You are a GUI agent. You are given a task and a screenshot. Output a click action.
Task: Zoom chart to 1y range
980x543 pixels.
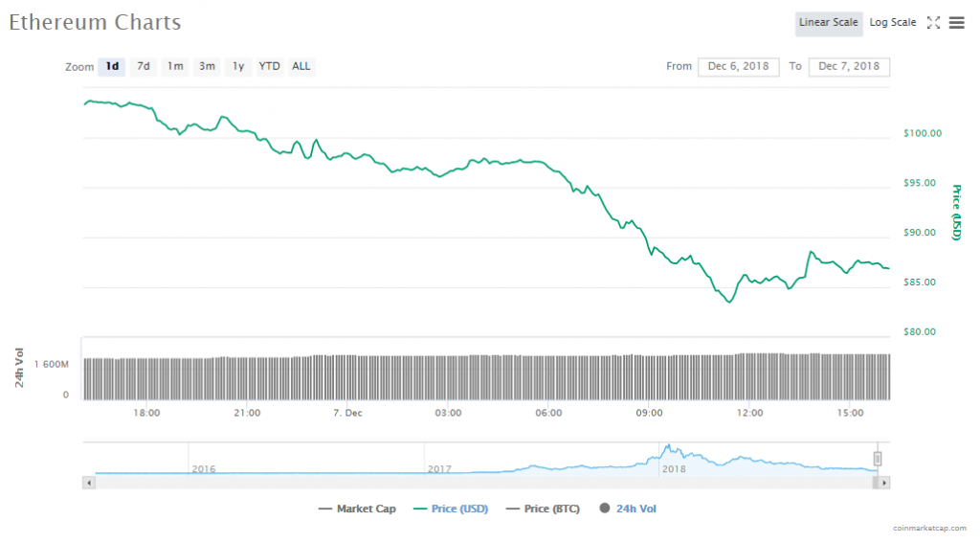click(238, 67)
